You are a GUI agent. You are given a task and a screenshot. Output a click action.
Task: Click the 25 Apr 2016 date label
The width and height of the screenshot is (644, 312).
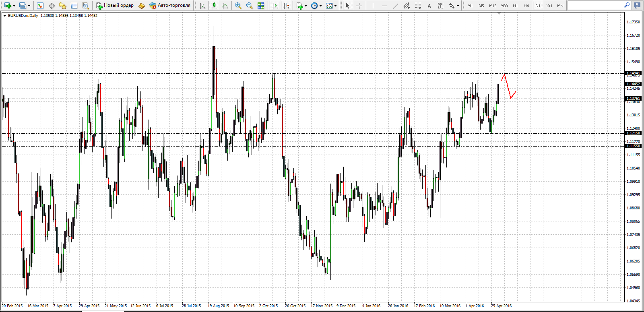[x=501, y=306]
